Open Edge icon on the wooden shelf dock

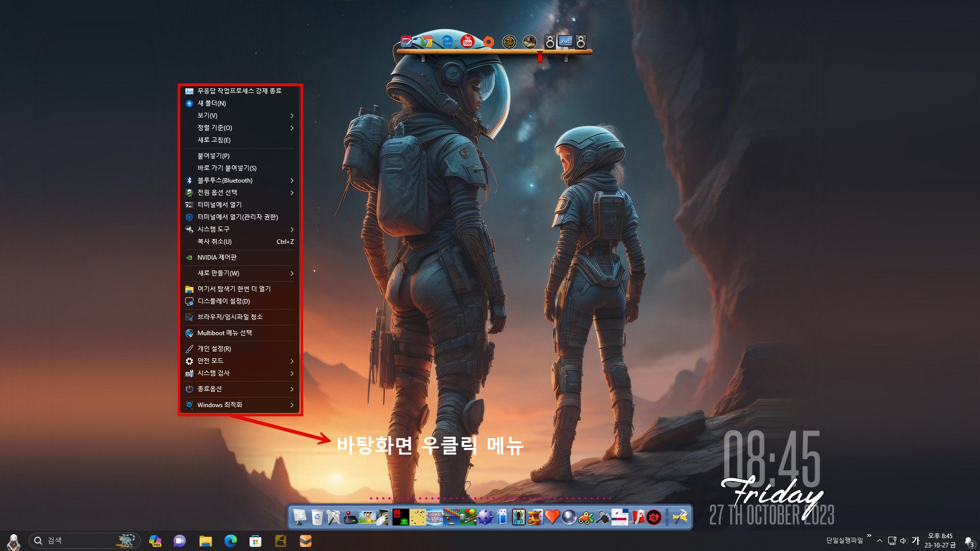(447, 42)
